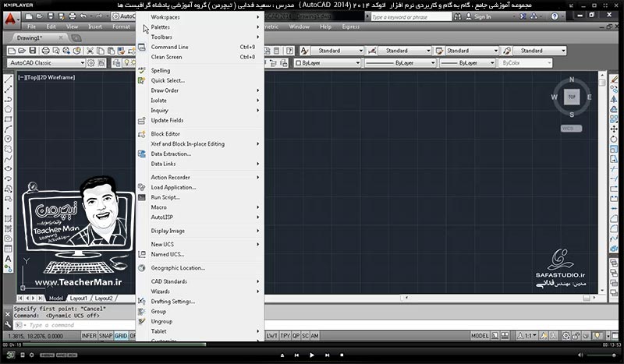This screenshot has height=364, width=624.
Task: Click the KMPlayer play button
Action: (311, 355)
